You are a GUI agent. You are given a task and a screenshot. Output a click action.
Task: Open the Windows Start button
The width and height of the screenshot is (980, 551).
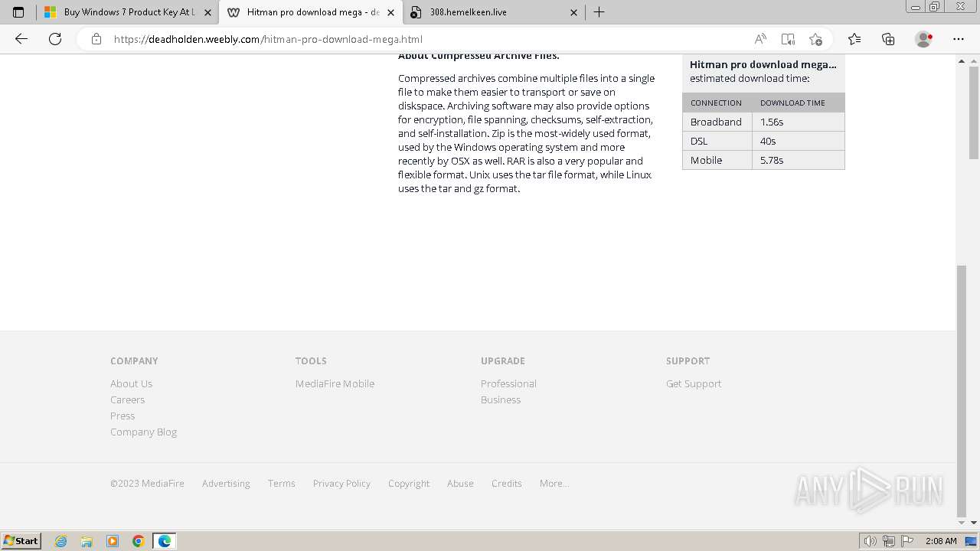tap(21, 540)
